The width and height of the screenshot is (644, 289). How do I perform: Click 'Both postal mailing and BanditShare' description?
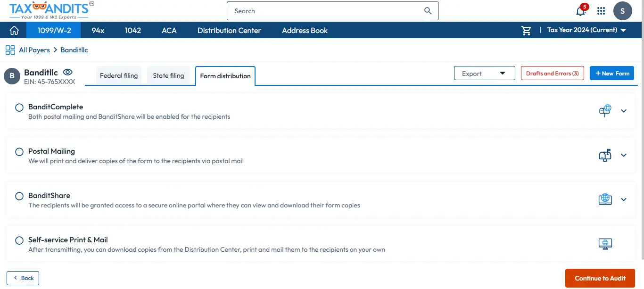pos(129,116)
